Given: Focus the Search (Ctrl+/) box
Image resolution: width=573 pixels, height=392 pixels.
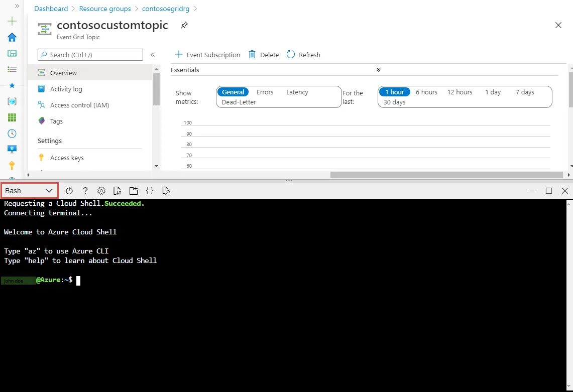Looking at the screenshot, I should coord(90,55).
